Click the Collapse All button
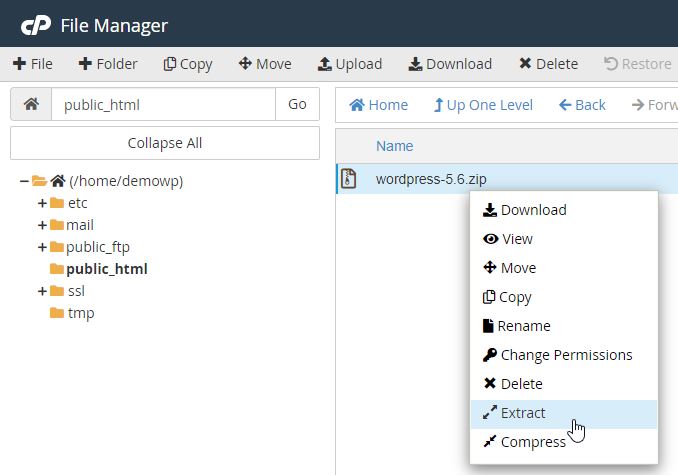This screenshot has width=678, height=475. (x=165, y=143)
